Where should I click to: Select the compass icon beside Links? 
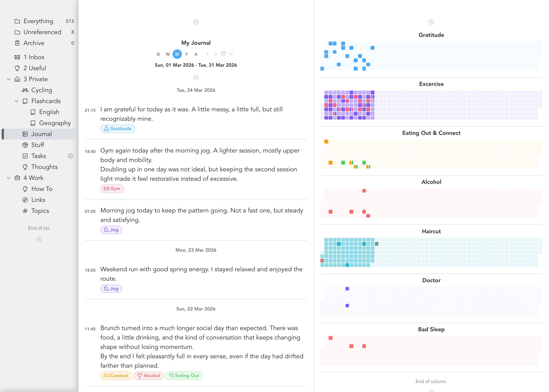tap(25, 200)
